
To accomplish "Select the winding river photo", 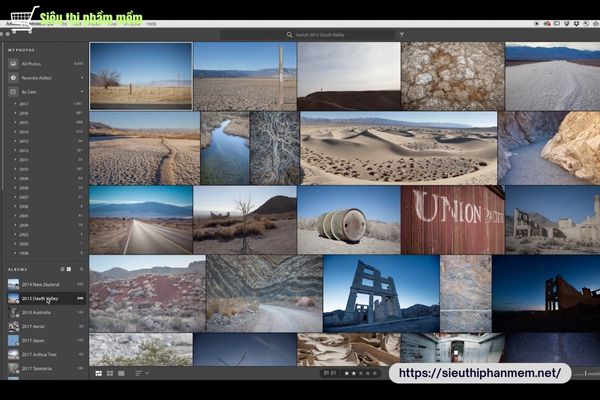I will [225, 148].
